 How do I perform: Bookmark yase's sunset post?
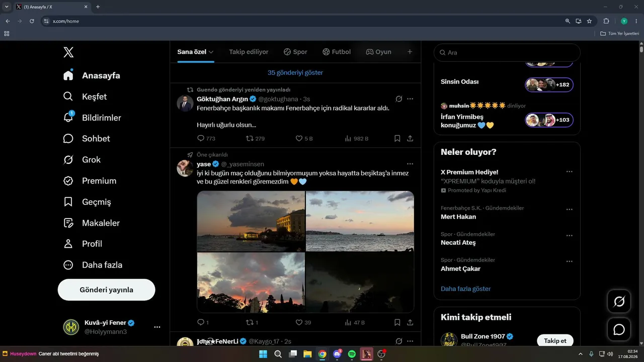point(397,322)
